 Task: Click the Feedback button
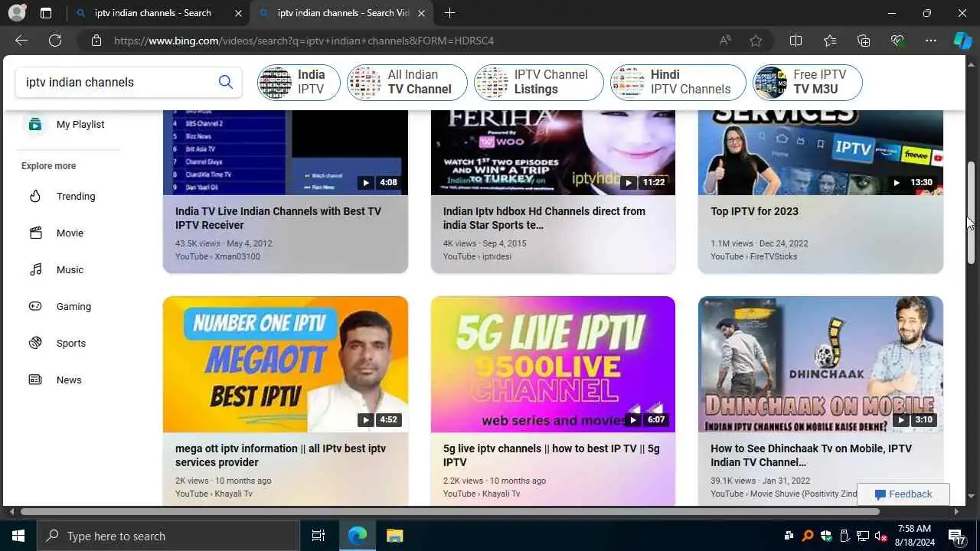coord(903,494)
